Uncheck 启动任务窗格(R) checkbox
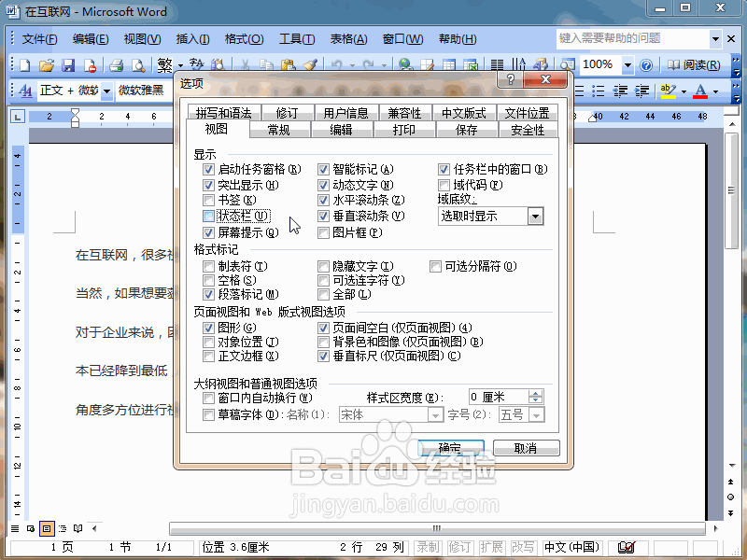Screen dimensions: 747x560 208,169
